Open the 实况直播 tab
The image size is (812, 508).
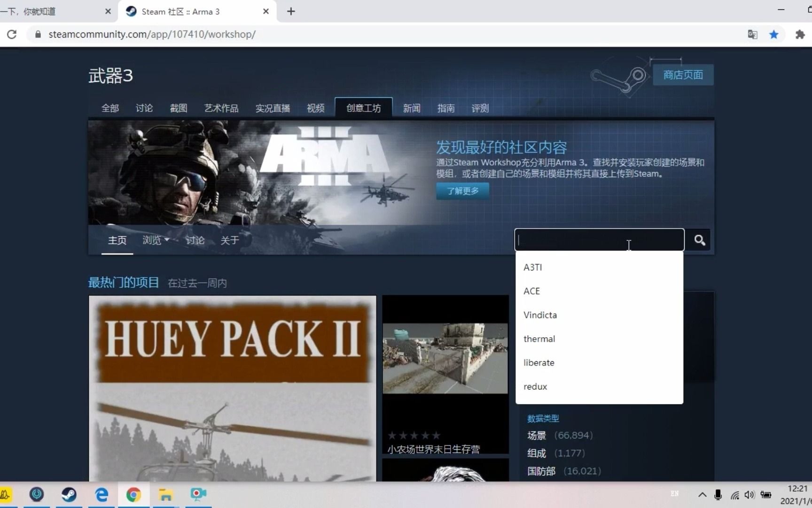(273, 108)
